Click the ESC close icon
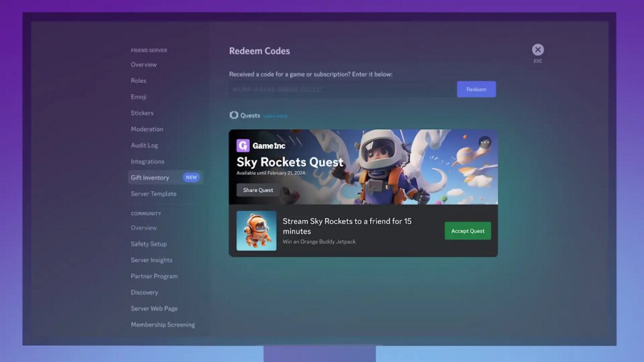Viewport: 644px width, 362px height. [538, 49]
